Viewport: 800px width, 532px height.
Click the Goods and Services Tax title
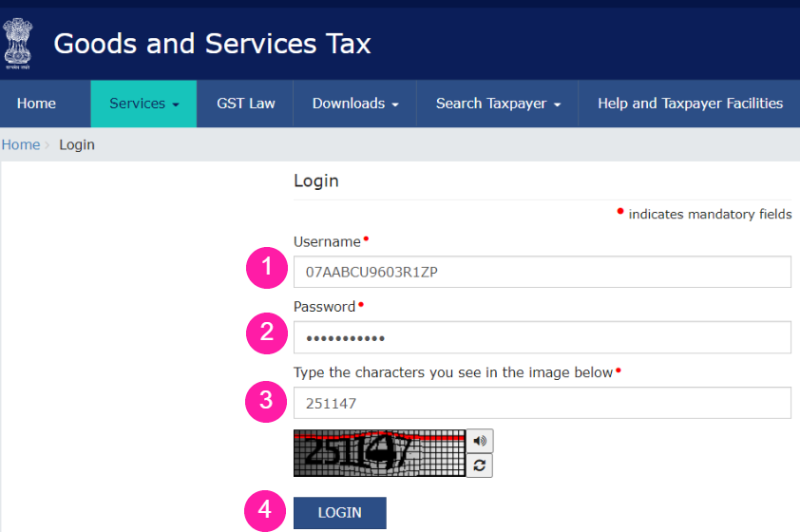click(212, 44)
